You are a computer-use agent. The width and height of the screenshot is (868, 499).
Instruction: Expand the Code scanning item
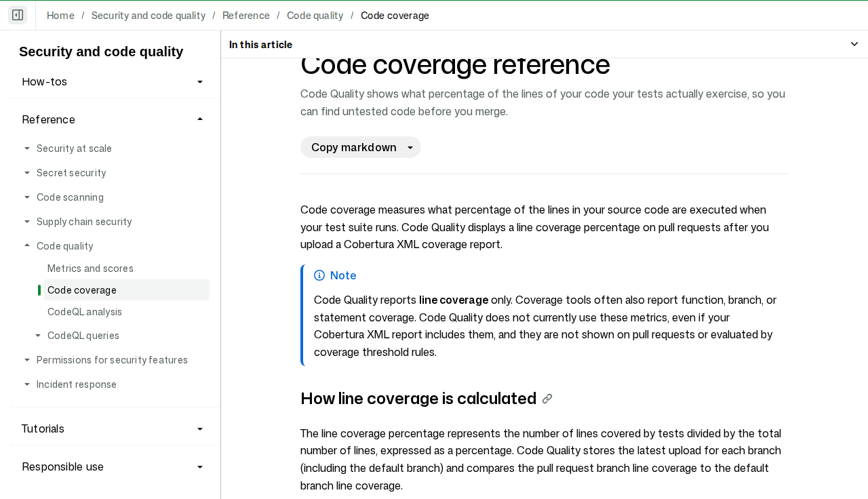click(27, 197)
